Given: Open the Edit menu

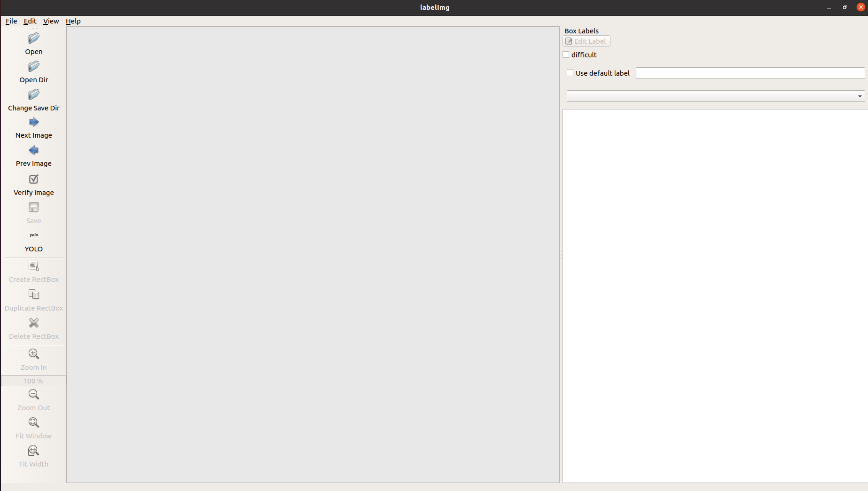Looking at the screenshot, I should pos(30,21).
